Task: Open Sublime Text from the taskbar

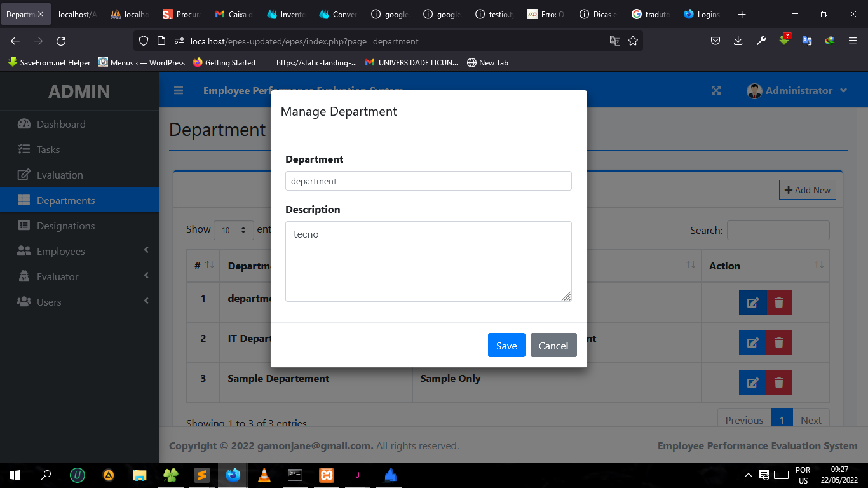Action: point(202,475)
